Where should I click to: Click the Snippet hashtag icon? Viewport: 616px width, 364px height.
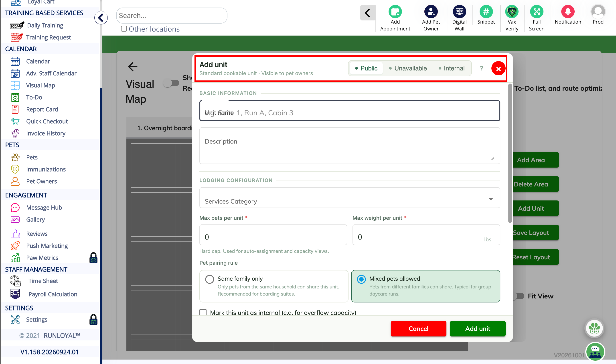(486, 12)
